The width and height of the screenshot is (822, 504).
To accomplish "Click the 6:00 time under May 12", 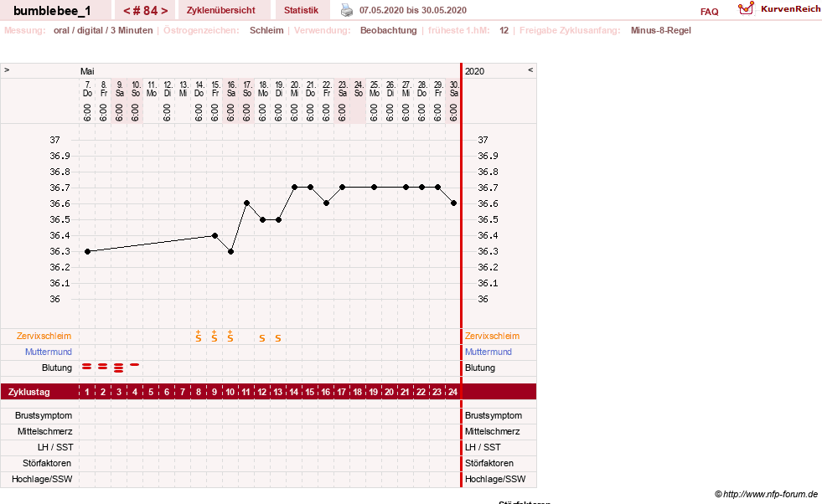I will coord(167,113).
